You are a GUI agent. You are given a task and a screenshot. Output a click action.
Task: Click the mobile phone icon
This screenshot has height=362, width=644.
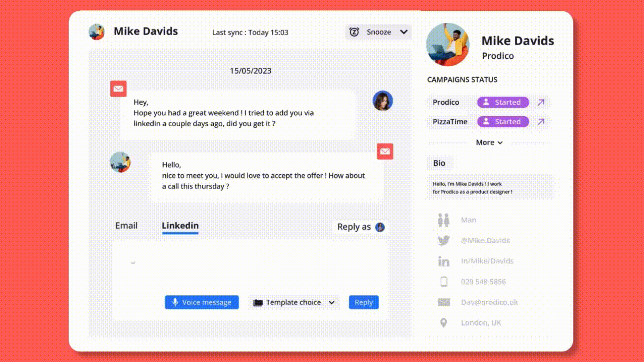443,282
